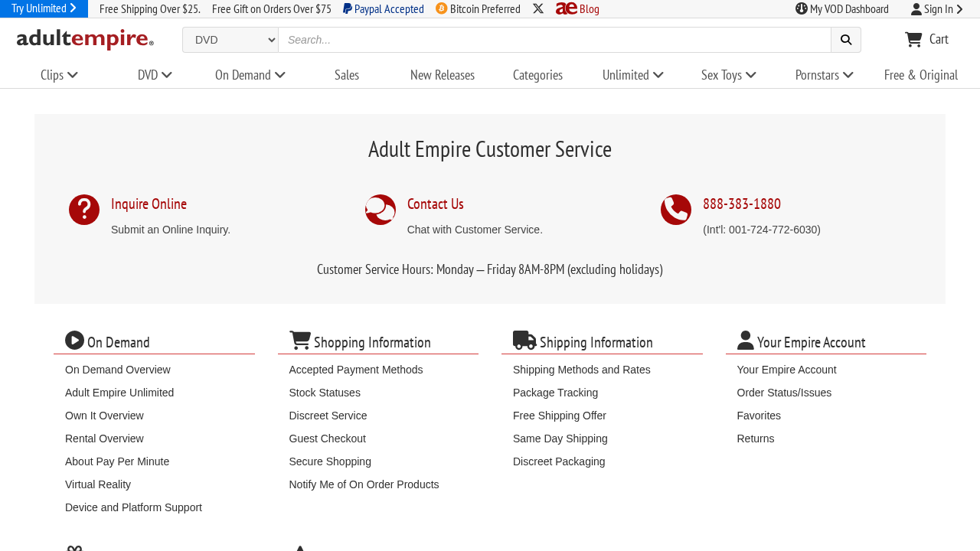Screen dimensions: 980x551
Task: Open Favorites link
Action: coord(759,416)
